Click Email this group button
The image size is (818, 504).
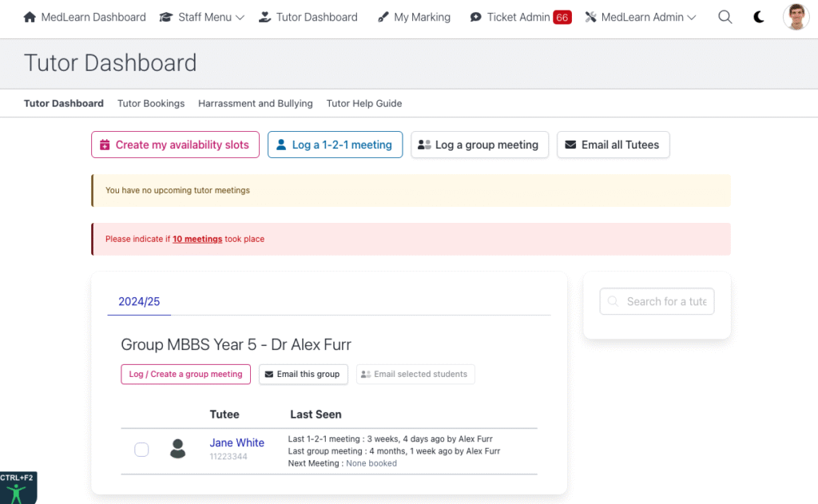(x=303, y=374)
